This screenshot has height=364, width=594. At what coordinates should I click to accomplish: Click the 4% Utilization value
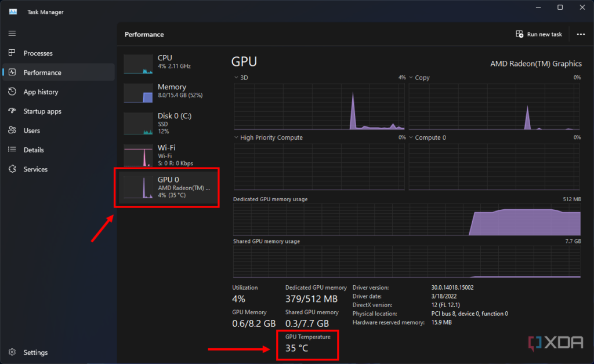238,299
